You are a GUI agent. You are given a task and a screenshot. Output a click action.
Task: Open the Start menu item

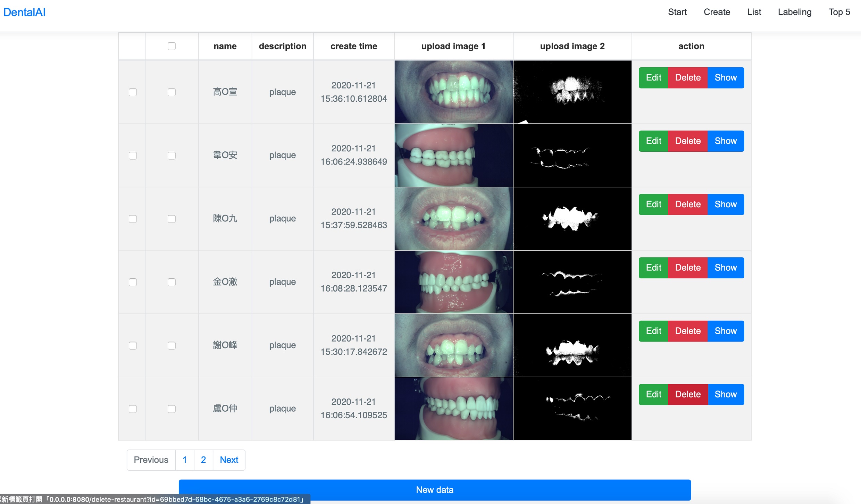click(x=677, y=12)
